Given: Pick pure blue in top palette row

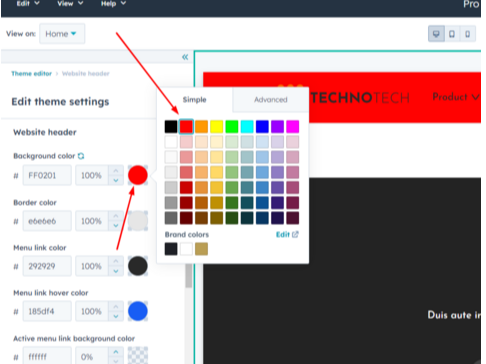Looking at the screenshot, I should (x=262, y=127).
